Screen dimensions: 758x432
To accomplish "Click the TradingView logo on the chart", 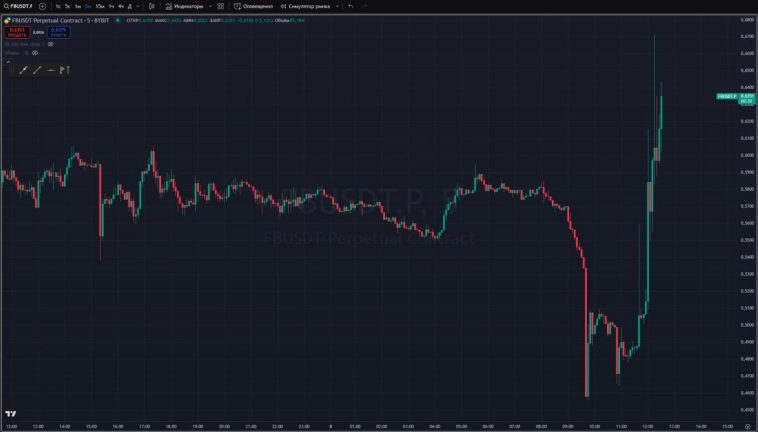I will tap(11, 414).
